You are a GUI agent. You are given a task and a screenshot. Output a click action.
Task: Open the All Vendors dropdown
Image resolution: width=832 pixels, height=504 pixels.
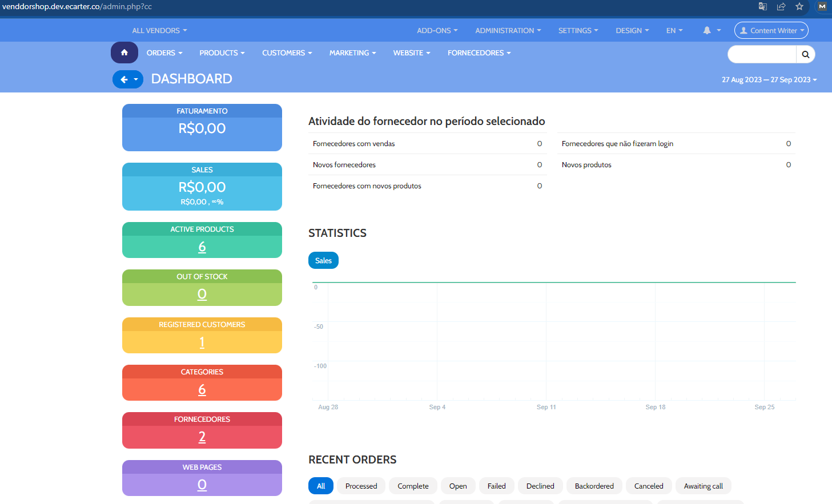pyautogui.click(x=159, y=31)
